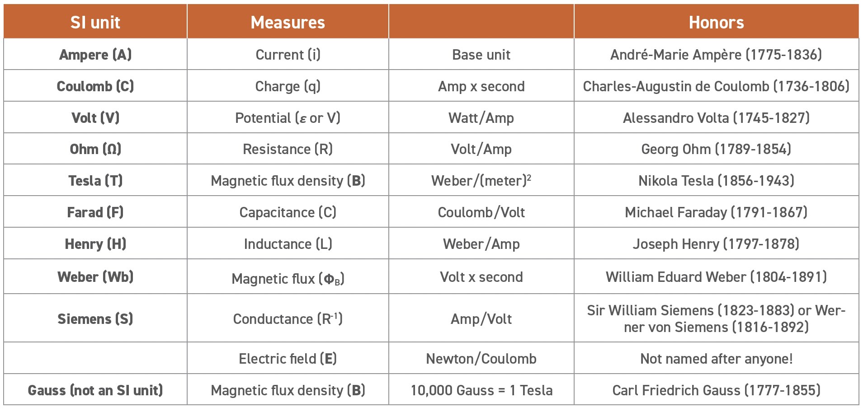Select the "Weber/(meter)²" cell

(x=481, y=181)
